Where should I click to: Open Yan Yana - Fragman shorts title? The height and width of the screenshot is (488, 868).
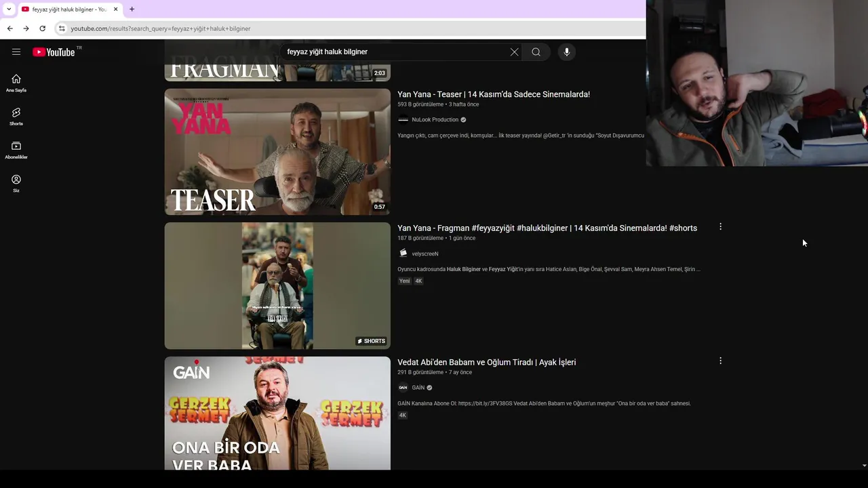pyautogui.click(x=547, y=228)
